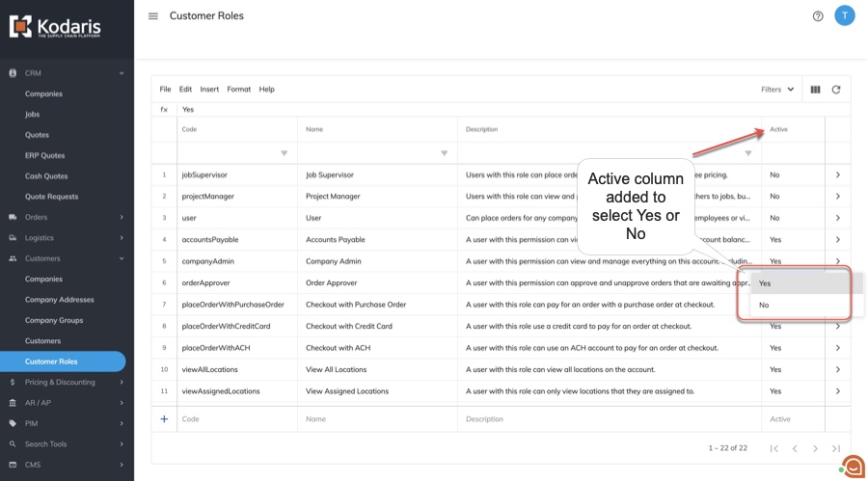Open Customers sub-item in sidebar
This screenshot has height=481, width=868.
42,341
